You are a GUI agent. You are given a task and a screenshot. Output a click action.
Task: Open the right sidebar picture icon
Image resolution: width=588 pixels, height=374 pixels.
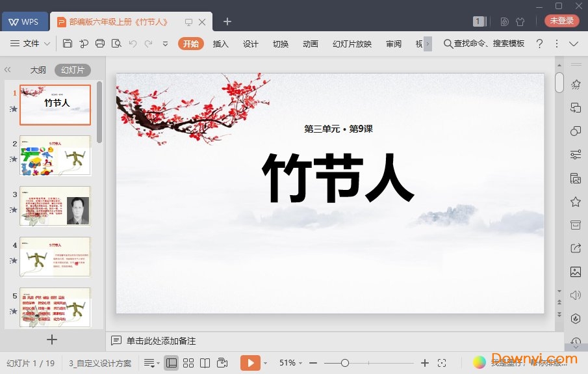coord(576,272)
